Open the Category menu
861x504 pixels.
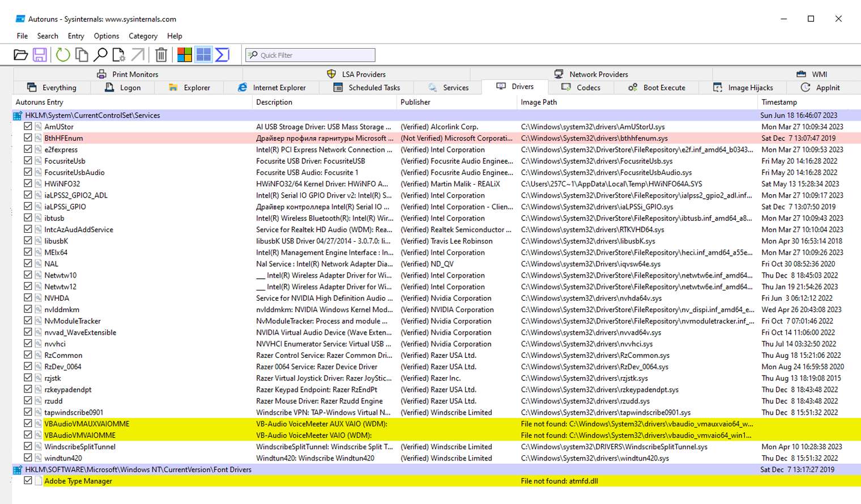tap(143, 36)
